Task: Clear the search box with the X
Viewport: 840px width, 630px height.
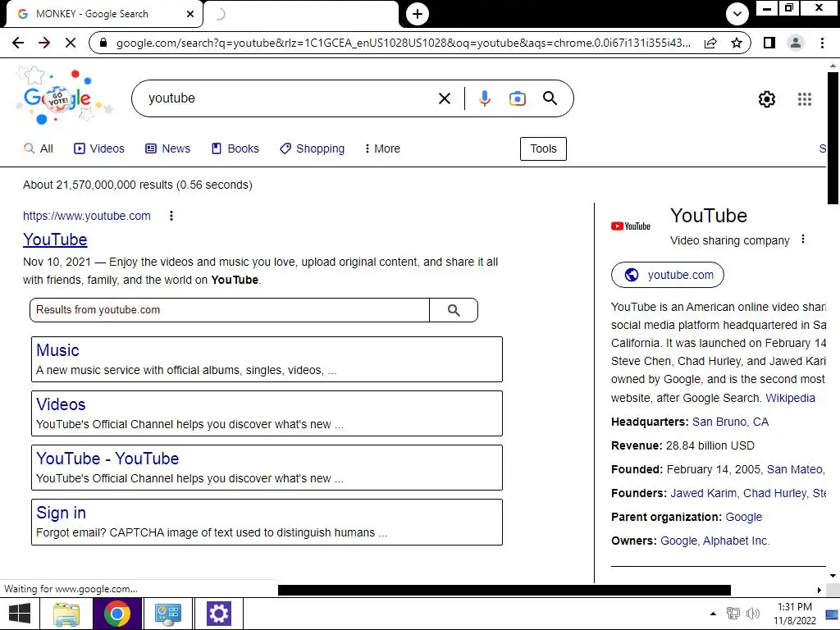Action: 444,98
